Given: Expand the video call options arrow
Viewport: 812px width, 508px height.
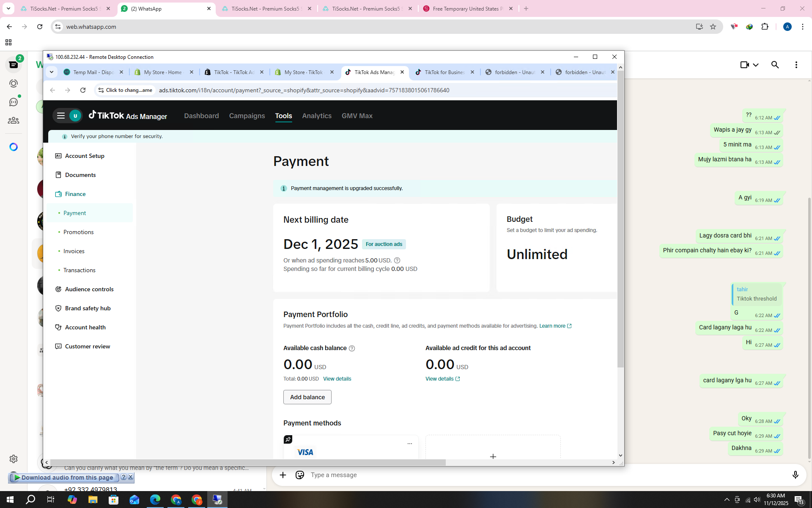Looking at the screenshot, I should coord(756,65).
